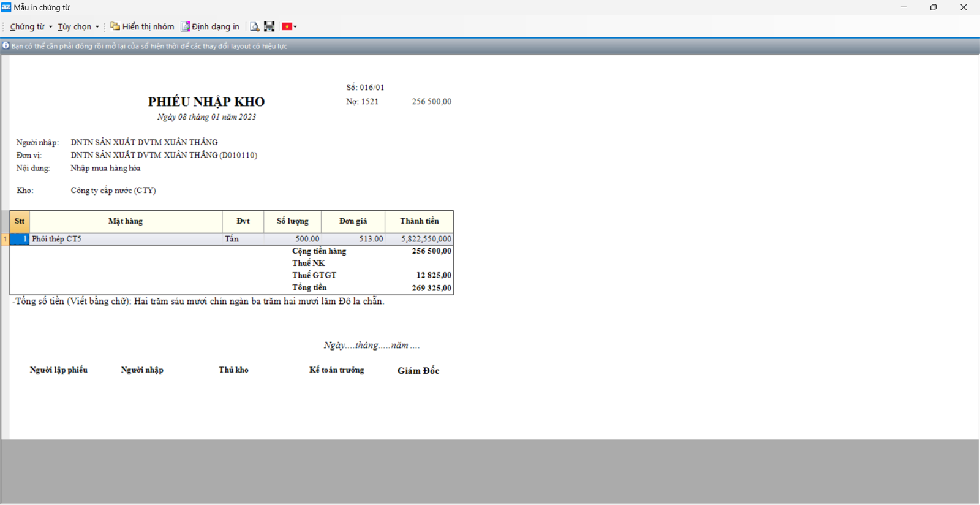The image size is (980, 505).
Task: Click the Thành tiền column header
Action: [419, 221]
